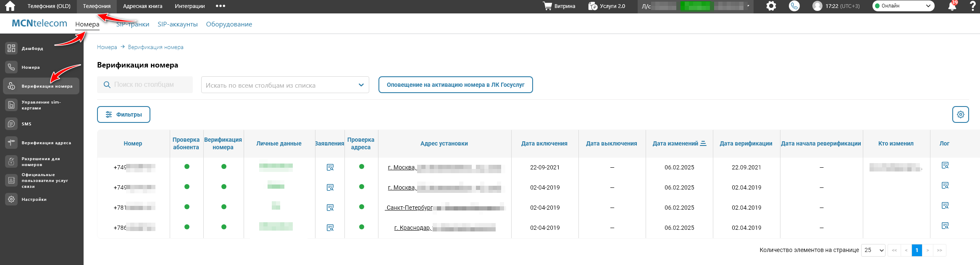Click Дата начала реверификации header

(x=821, y=143)
